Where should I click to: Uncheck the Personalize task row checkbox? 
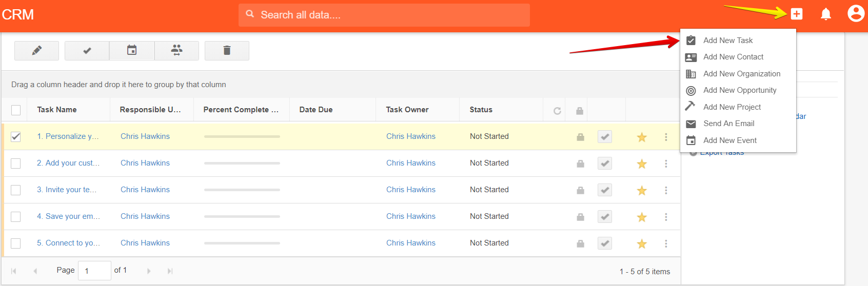[16, 136]
